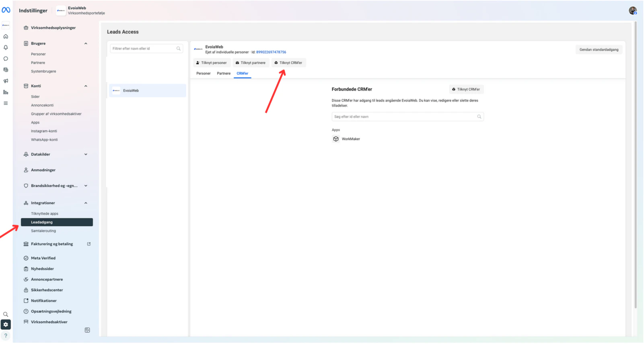This screenshot has height=344, width=644.
Task: Click the Meta logo in the left rail
Action: (x=6, y=10)
